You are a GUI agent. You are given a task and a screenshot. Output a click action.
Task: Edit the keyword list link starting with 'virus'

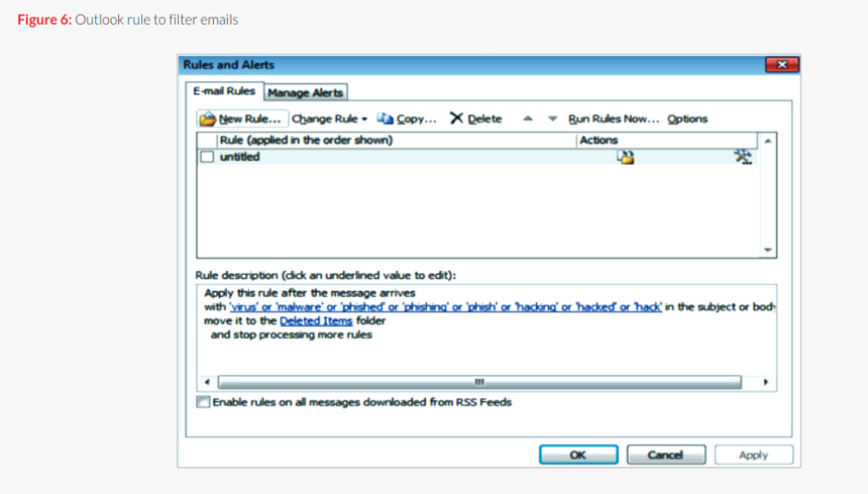(446, 307)
